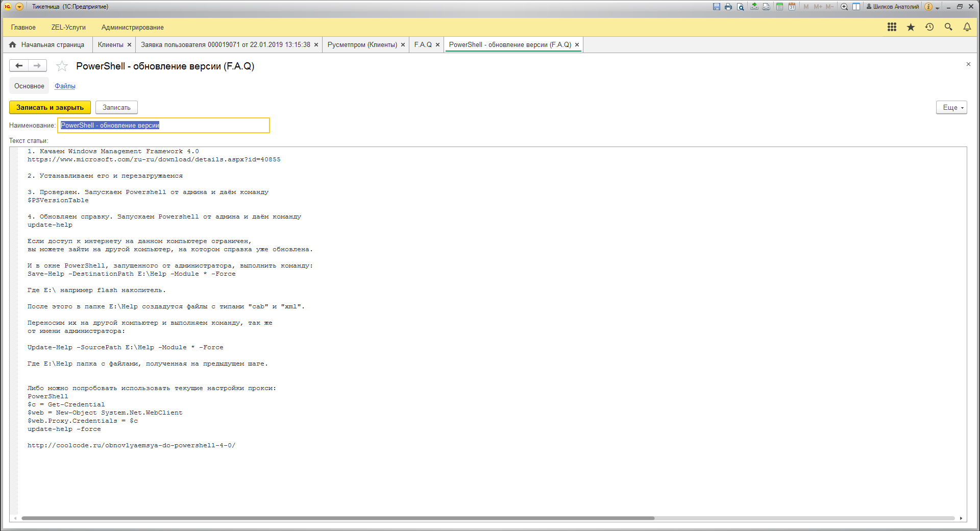Image resolution: width=980 pixels, height=531 pixels.
Task: Open the Администрирование section
Action: [x=132, y=28]
